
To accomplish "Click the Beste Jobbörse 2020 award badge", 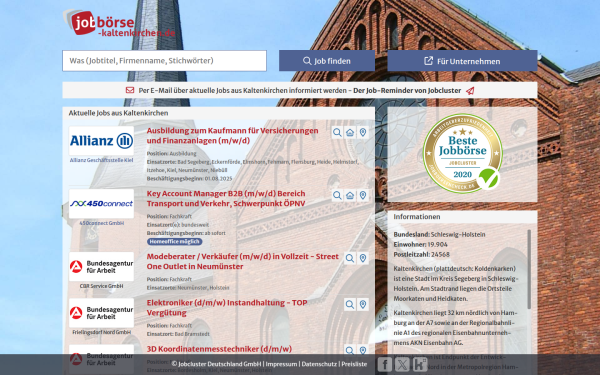I will tap(462, 153).
